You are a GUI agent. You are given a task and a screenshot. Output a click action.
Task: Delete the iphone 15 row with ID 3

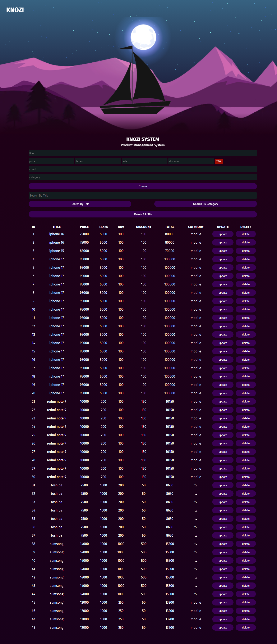click(x=245, y=251)
